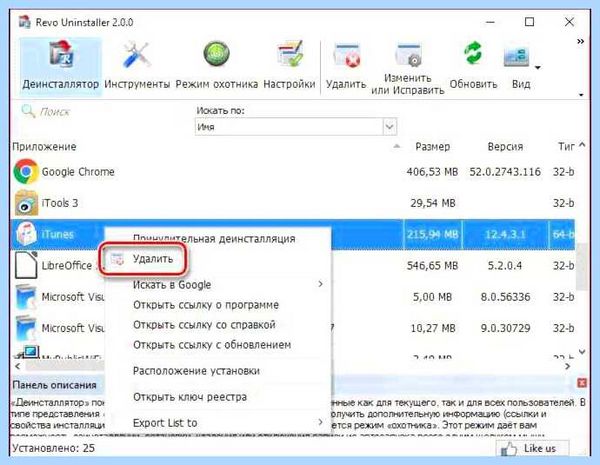Select the iTunes app icon
Viewport: 600px width, 465px height.
[x=26, y=234]
